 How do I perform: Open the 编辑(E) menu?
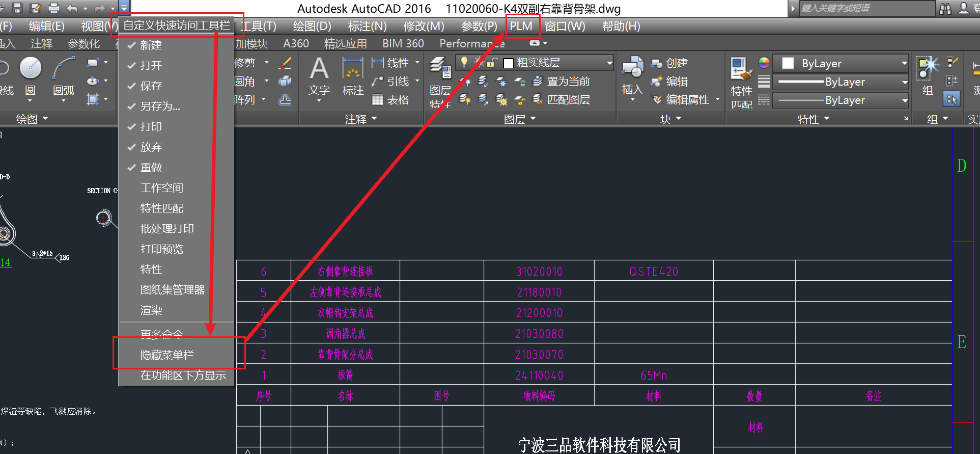(47, 26)
